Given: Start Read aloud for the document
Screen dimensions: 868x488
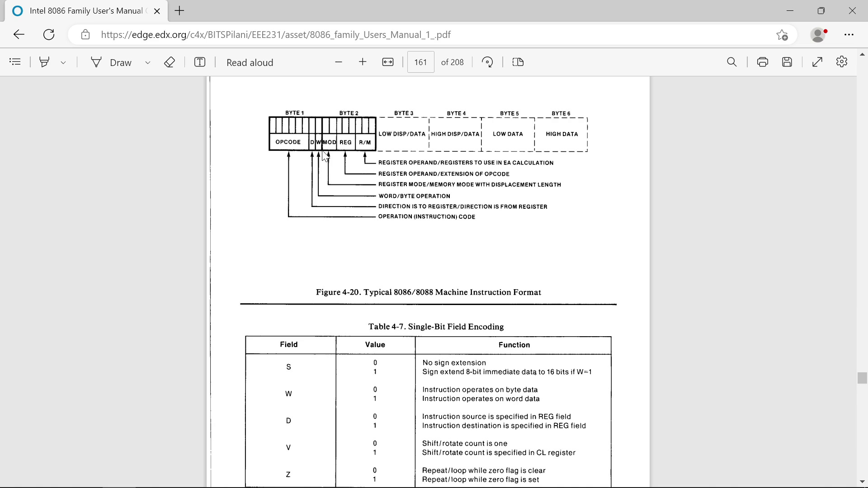Looking at the screenshot, I should (250, 62).
